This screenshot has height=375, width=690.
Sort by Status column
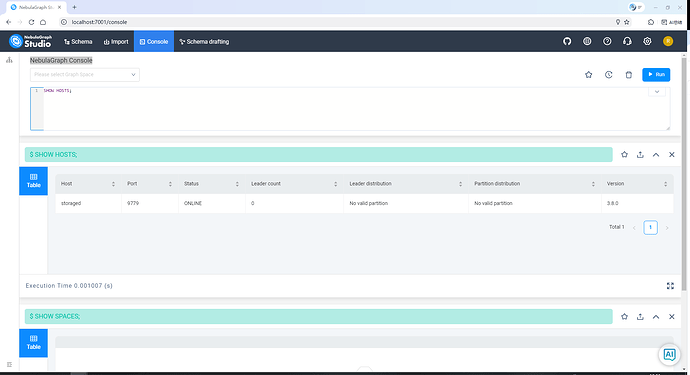pos(237,184)
